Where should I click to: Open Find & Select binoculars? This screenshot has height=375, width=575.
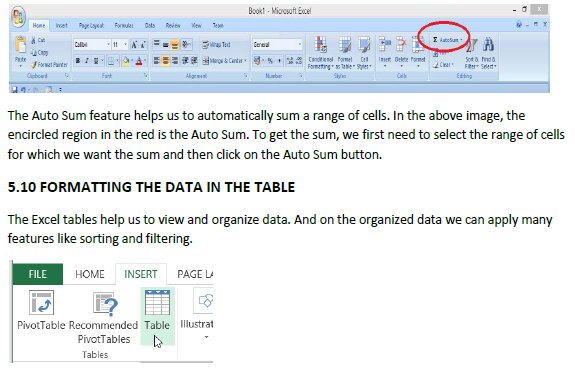488,52
